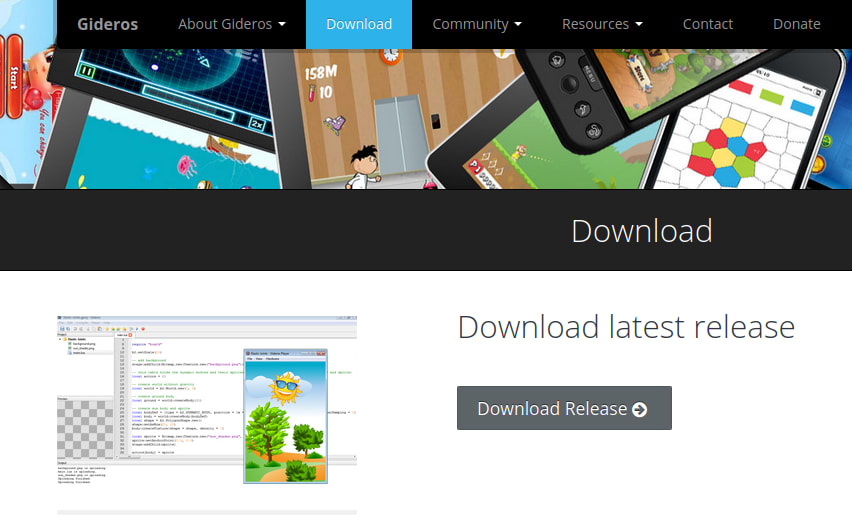Click the large Download page title
The height and width of the screenshot is (520, 852).
(642, 231)
